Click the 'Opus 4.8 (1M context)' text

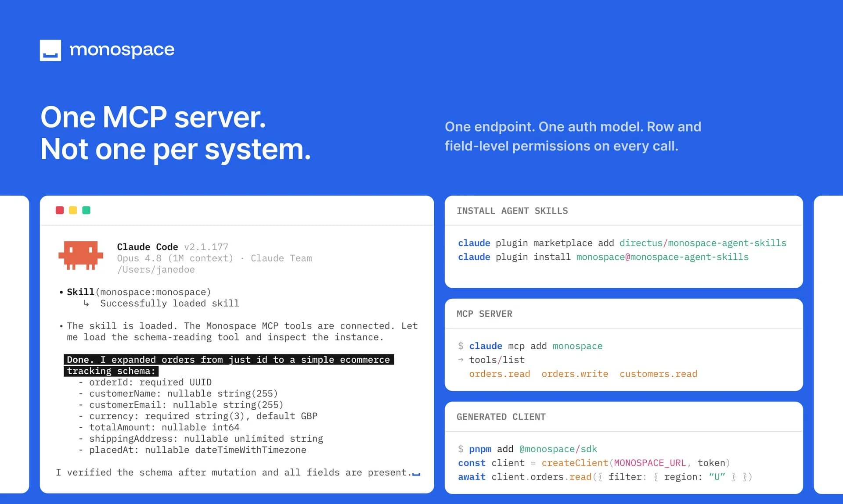(175, 258)
